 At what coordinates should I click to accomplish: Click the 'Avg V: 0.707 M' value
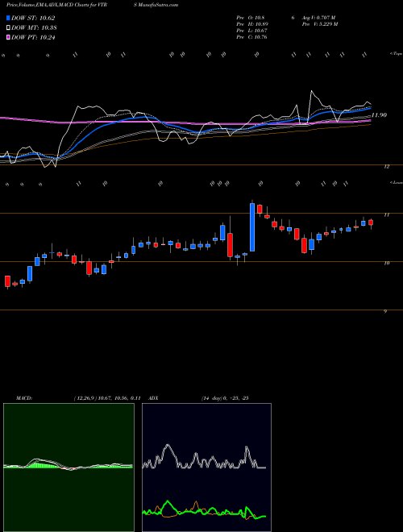click(318, 18)
